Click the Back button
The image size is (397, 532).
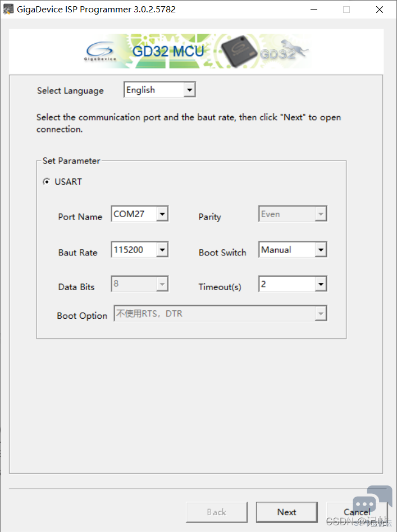[x=216, y=512]
